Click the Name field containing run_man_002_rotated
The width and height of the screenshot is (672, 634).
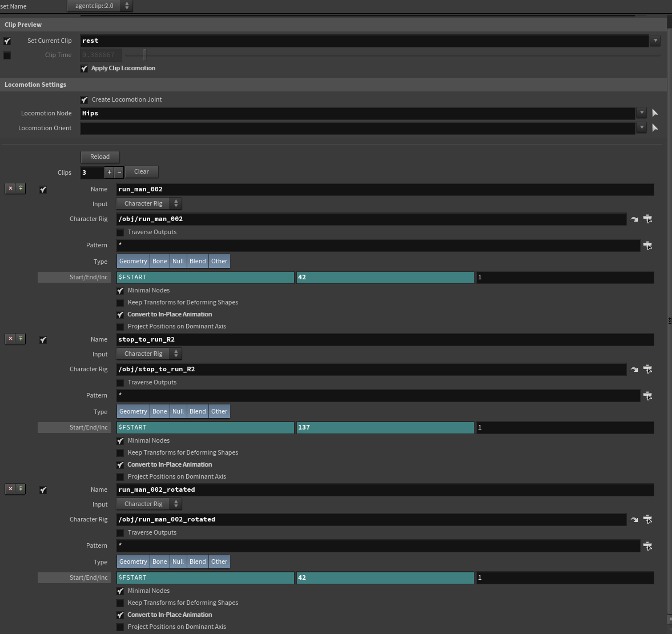[385, 489]
